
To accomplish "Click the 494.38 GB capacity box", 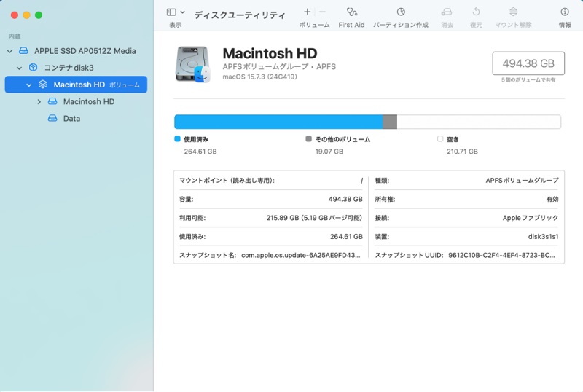I will click(x=528, y=63).
